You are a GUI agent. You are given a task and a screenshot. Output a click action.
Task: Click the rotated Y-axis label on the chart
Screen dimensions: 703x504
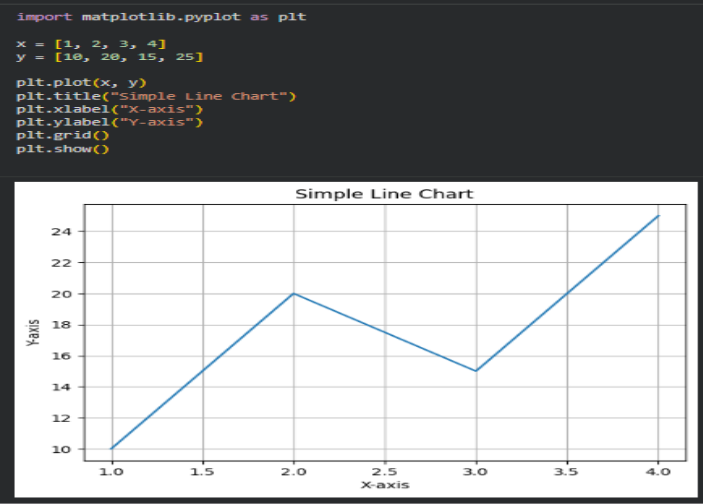(x=34, y=331)
